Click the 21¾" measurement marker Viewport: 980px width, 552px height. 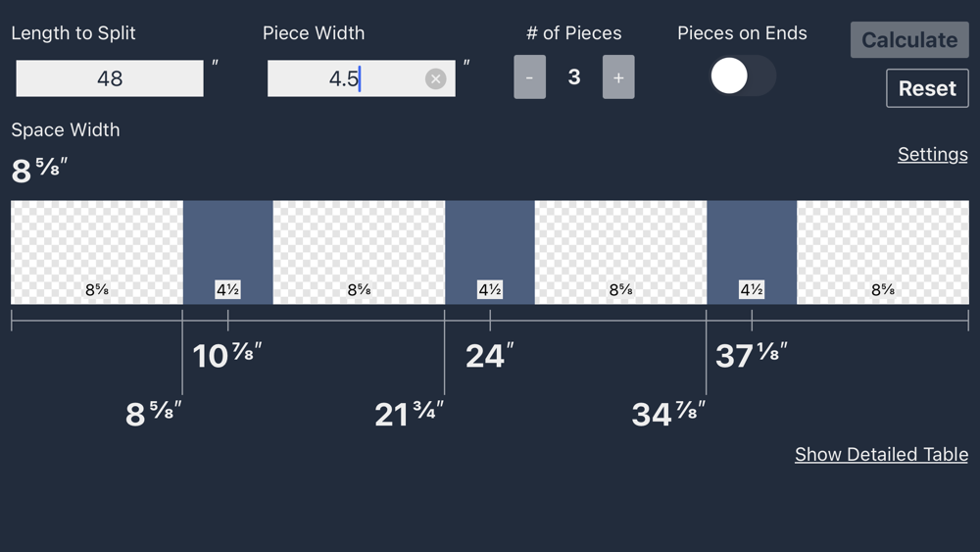(409, 414)
